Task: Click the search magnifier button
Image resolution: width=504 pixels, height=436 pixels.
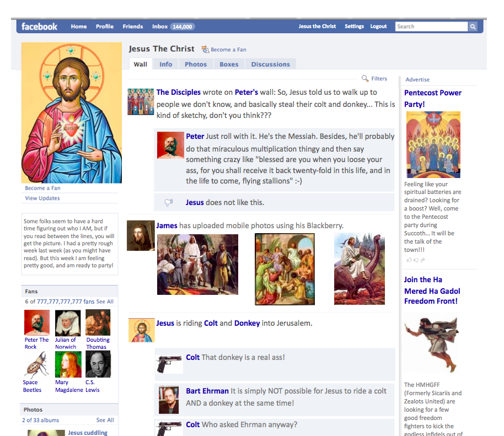Action: pyautogui.click(x=473, y=26)
